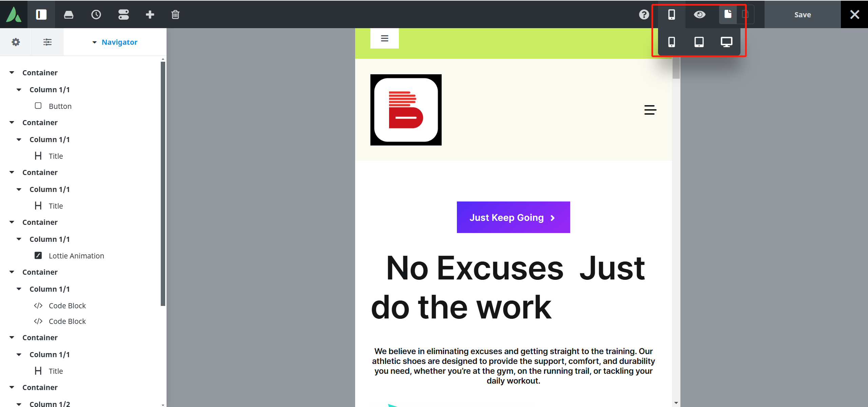Click the navigator panel scrollbar
The width and height of the screenshot is (868, 407).
(163, 183)
